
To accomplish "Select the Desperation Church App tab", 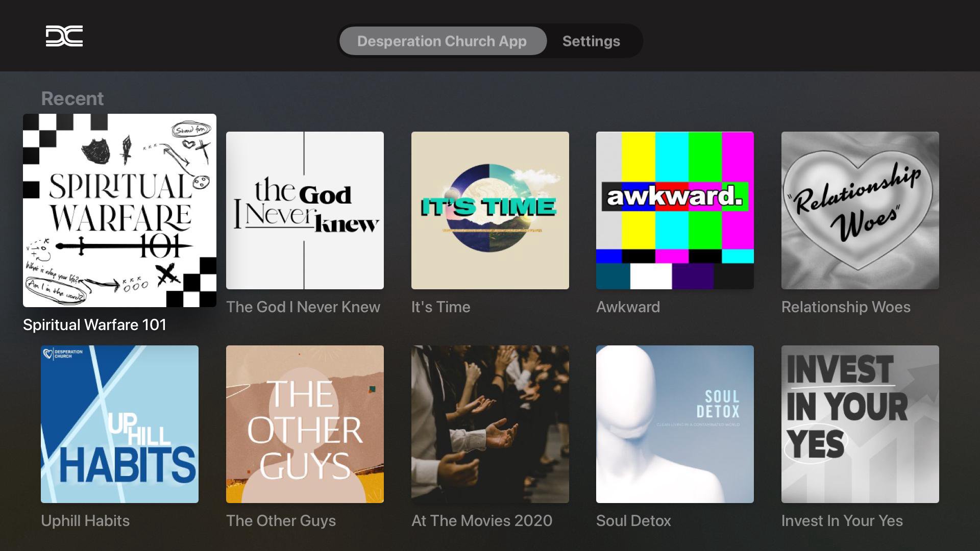I will pos(442,41).
